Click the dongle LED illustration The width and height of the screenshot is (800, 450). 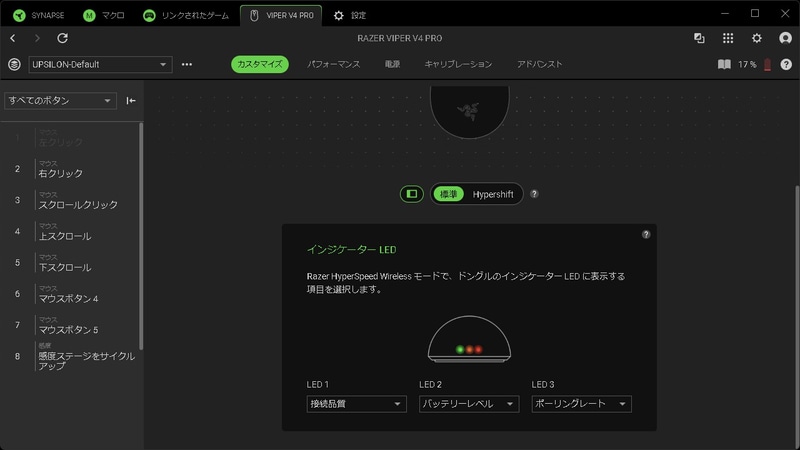pos(469,339)
